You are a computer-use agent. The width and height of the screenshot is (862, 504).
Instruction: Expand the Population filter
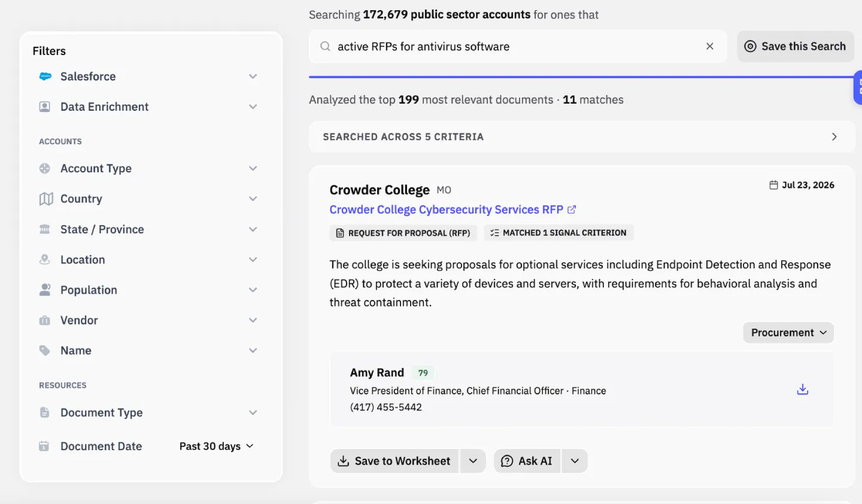pos(253,290)
